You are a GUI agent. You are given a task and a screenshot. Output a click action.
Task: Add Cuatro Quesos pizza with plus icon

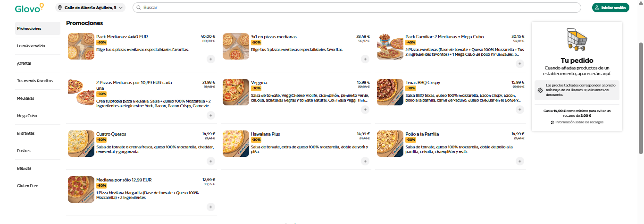coord(210,161)
